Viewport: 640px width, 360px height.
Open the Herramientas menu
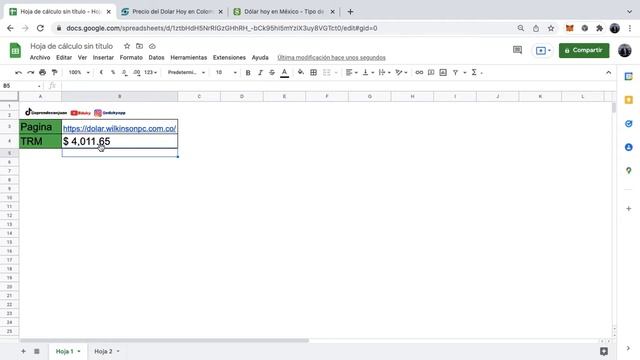[189, 58]
